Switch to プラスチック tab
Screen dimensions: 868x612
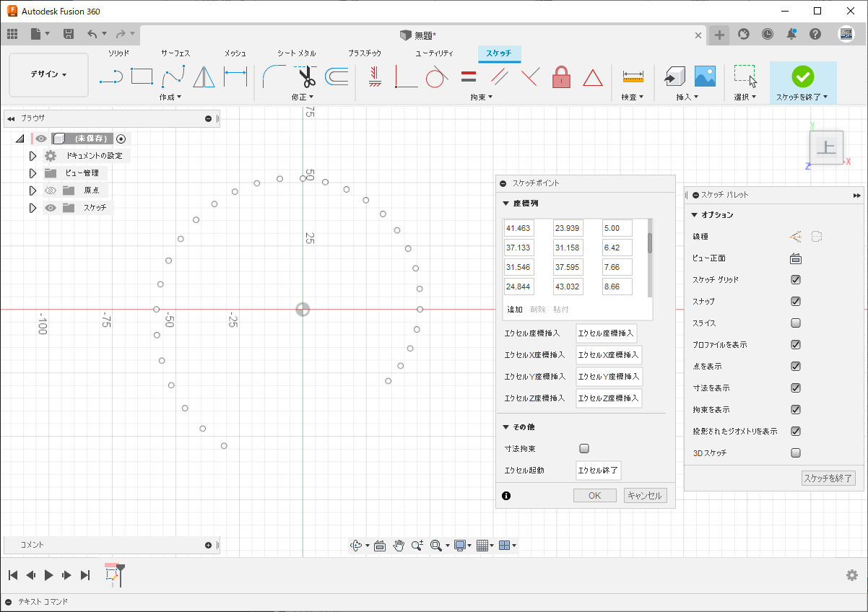365,53
